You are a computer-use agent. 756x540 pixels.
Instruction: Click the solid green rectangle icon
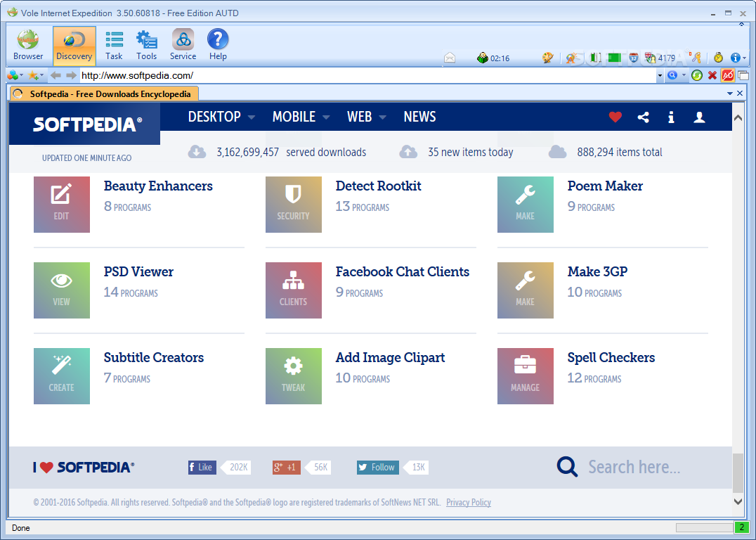pyautogui.click(x=614, y=58)
